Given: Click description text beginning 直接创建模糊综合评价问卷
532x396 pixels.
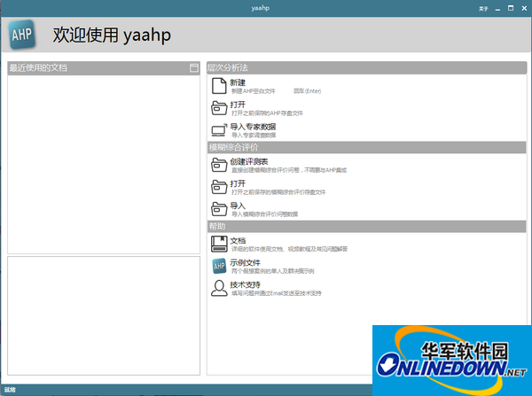Looking at the screenshot, I should point(289,170).
